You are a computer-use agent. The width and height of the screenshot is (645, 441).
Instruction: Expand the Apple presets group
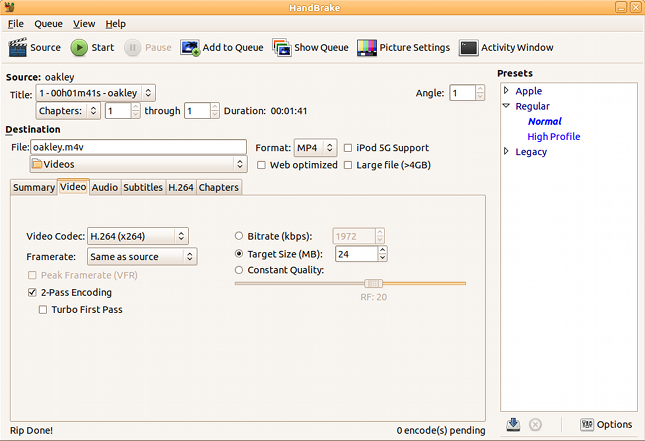coord(506,91)
